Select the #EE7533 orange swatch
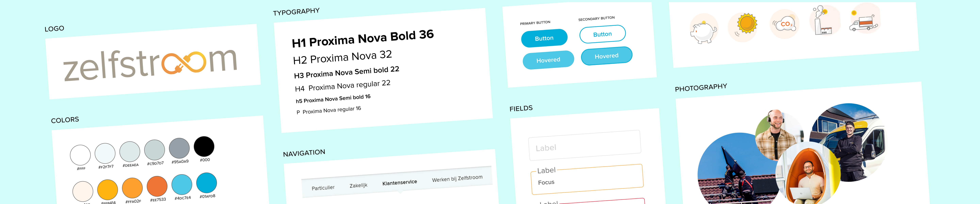Viewport: 980px width, 204px height. [x=157, y=186]
